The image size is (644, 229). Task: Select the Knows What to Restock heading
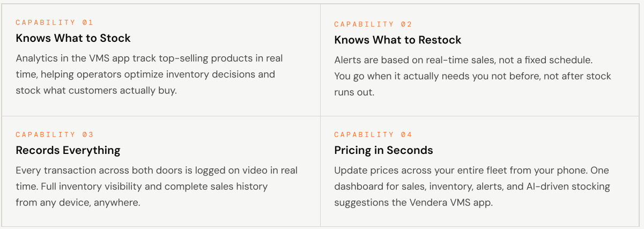(397, 40)
